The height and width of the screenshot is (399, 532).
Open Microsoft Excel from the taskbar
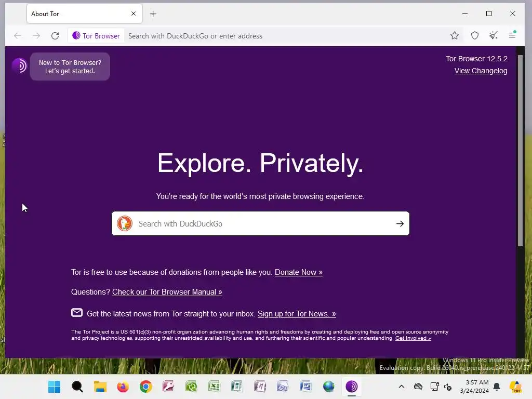[x=214, y=387]
